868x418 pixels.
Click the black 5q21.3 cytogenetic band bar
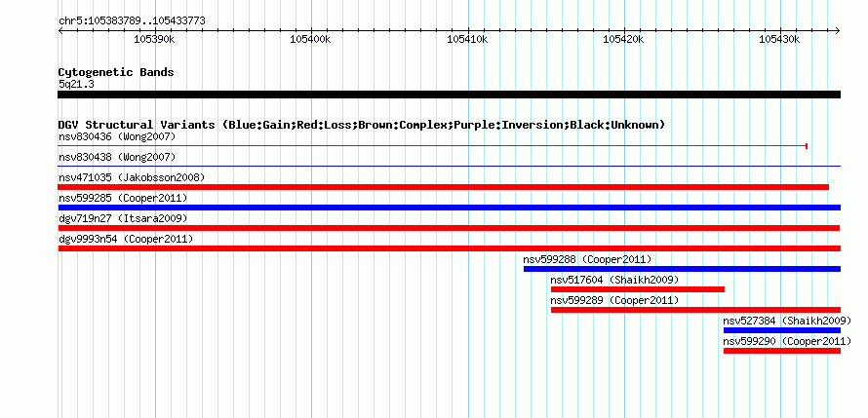(450, 95)
